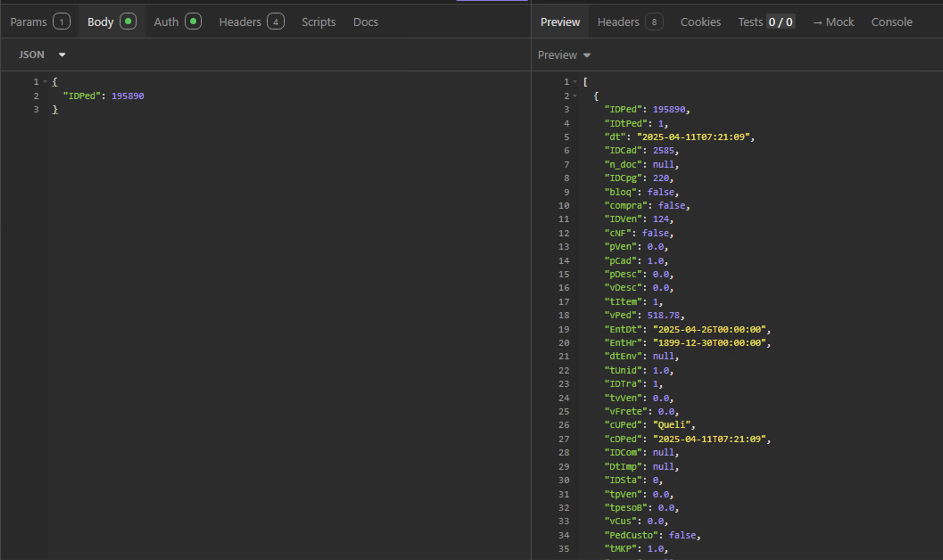
Task: Collapse response object fold arrow on line 2
Action: click(575, 96)
